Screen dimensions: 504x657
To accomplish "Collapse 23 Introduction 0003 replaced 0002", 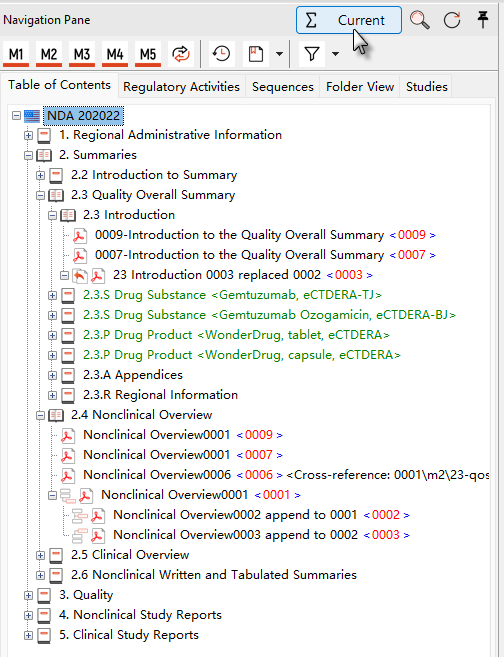I will [64, 275].
